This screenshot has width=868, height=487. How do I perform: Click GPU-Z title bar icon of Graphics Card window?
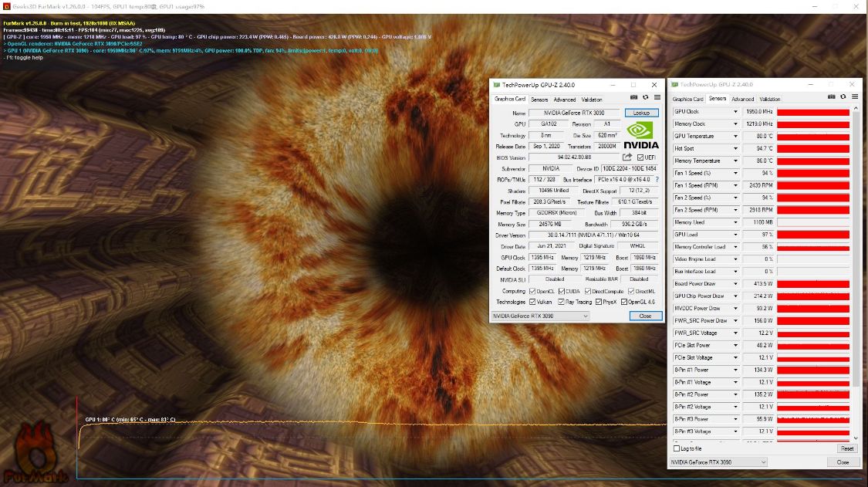coord(497,85)
